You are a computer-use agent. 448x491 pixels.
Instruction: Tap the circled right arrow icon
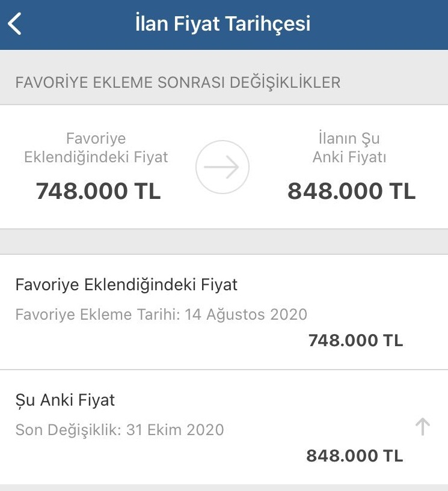coord(222,167)
